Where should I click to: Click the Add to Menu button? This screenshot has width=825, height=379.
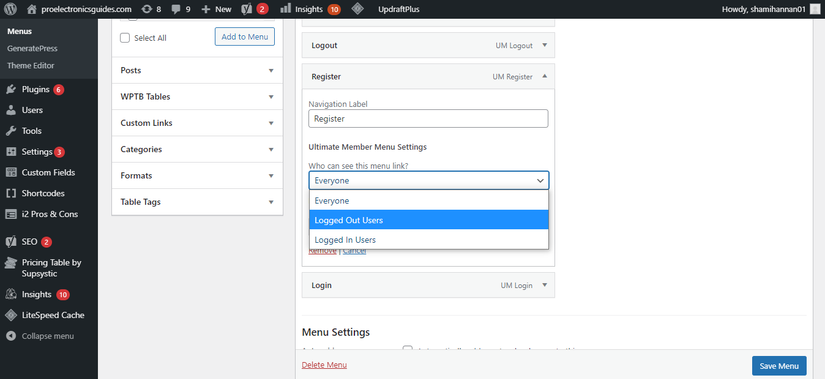(245, 37)
